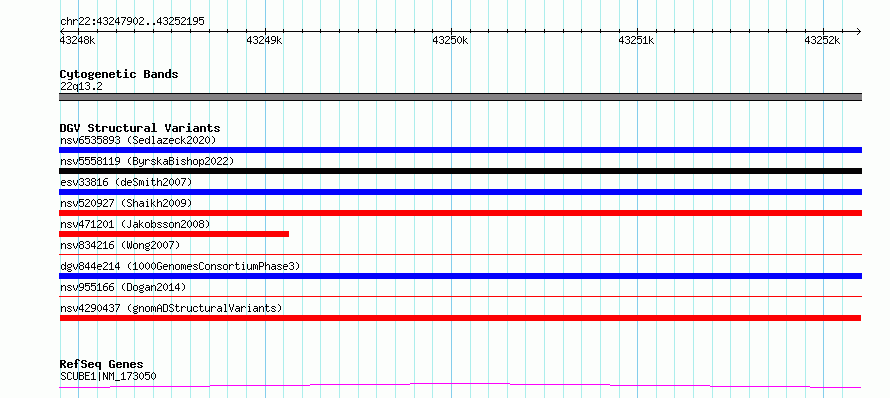
Task: Click the nsv5558119 (ByrskaBishop2022) label
Action: (x=147, y=161)
